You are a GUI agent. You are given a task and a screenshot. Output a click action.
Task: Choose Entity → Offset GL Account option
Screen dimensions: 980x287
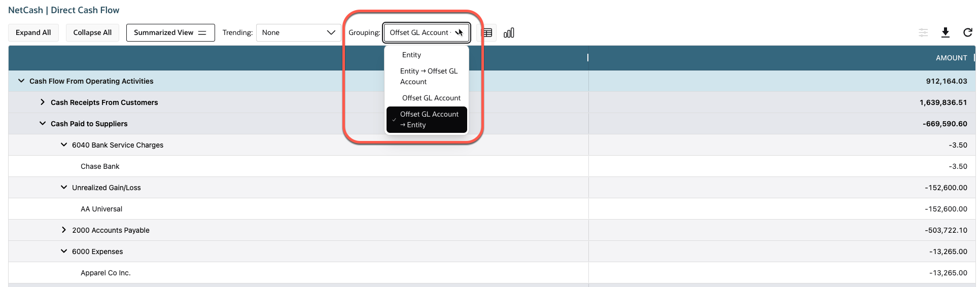(429, 77)
